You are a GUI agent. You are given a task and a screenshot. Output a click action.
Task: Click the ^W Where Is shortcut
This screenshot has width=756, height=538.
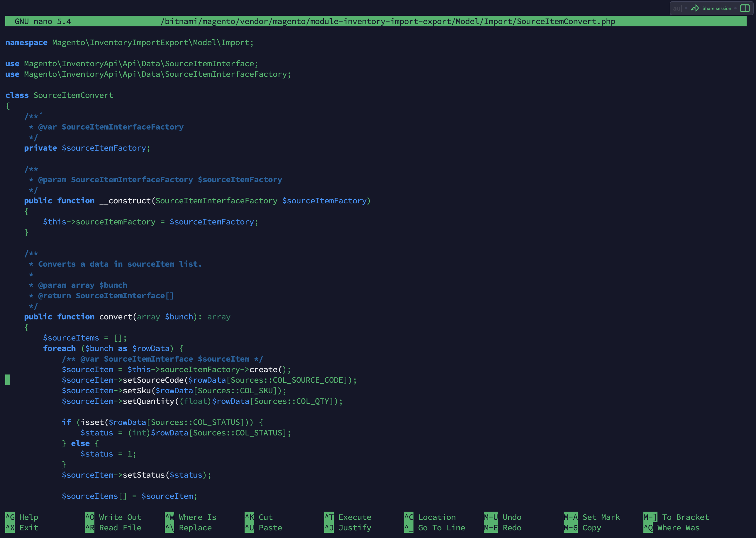tap(169, 517)
